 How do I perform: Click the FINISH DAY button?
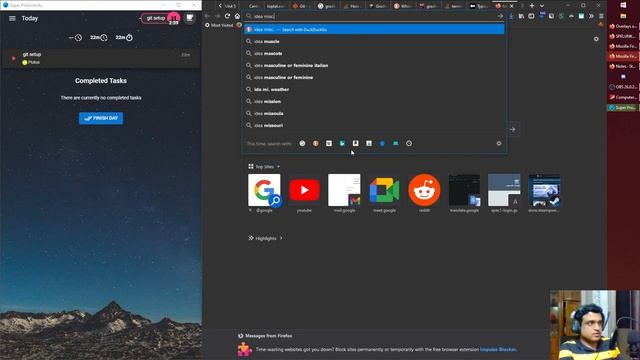[101, 118]
